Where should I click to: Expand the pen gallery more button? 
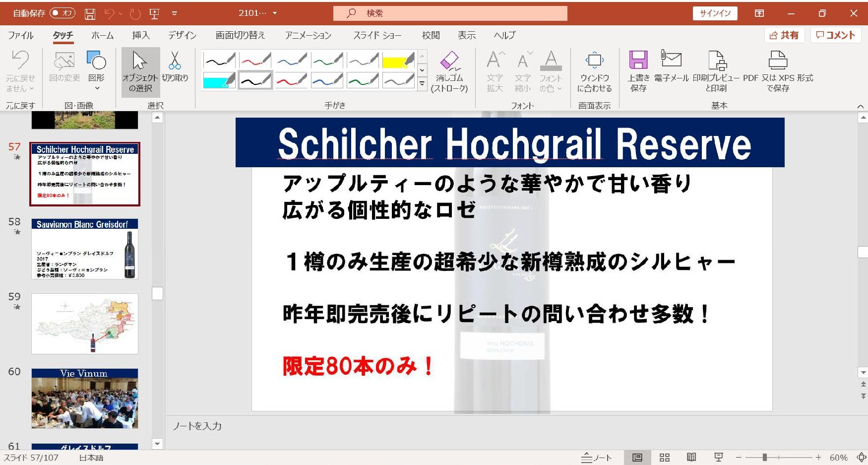pyautogui.click(x=422, y=84)
